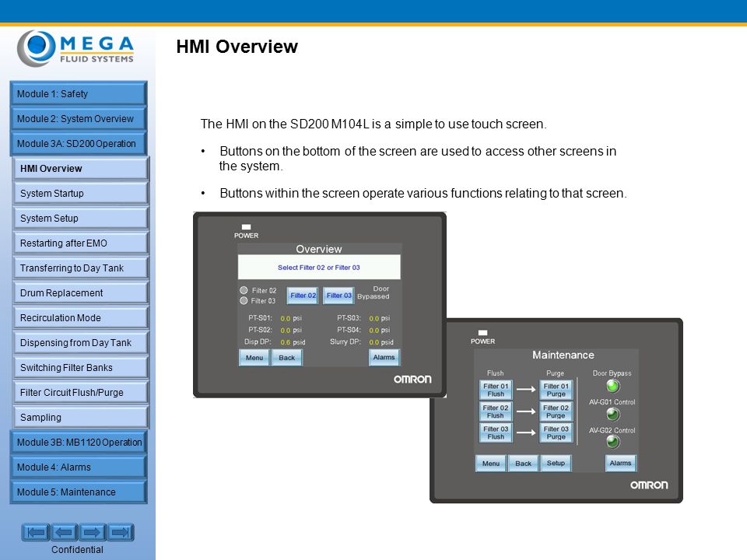Toggle the AV-G01 Control indicator light
Viewport: 747px width, 560px height.
click(x=612, y=415)
